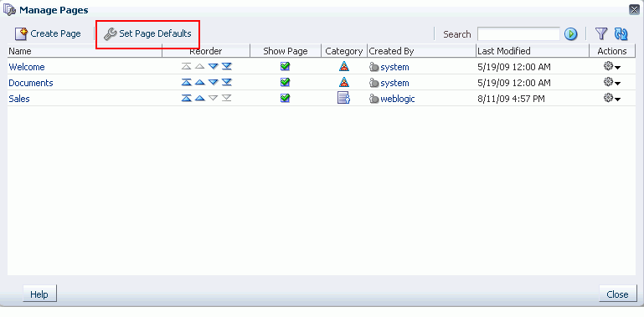Toggle Show Page for Welcome
Viewport: 644px width, 317px height.
(285, 66)
